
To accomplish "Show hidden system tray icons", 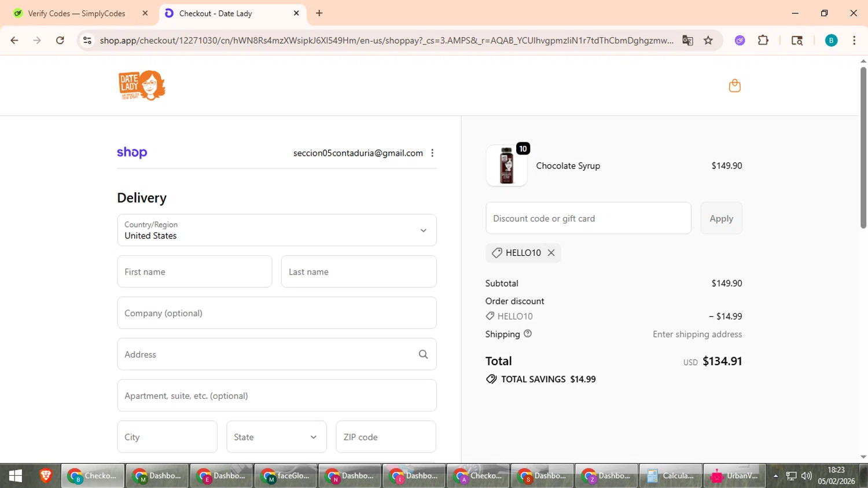I will coord(775,476).
